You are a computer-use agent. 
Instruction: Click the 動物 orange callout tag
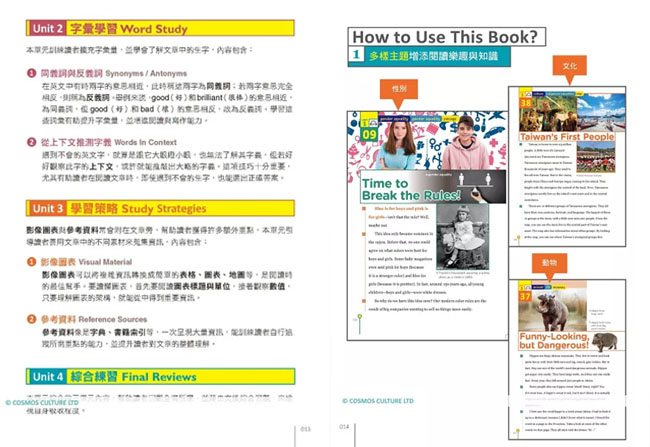pos(549,265)
